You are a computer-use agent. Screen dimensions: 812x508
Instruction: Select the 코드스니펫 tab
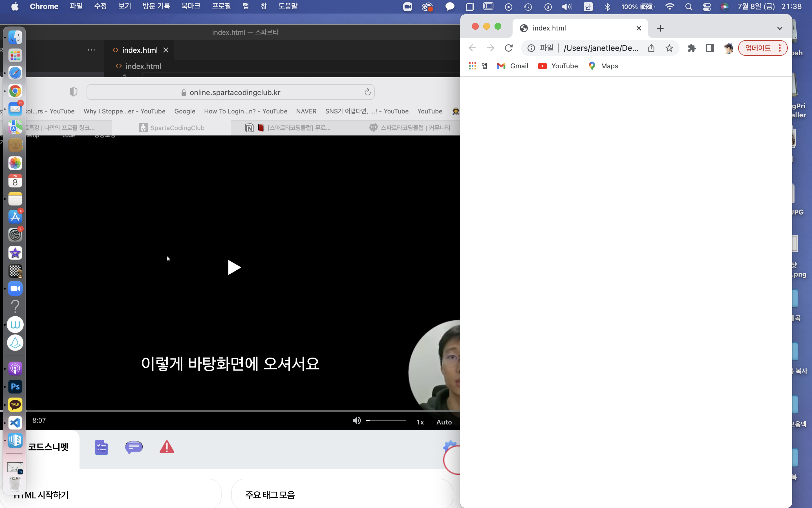48,447
